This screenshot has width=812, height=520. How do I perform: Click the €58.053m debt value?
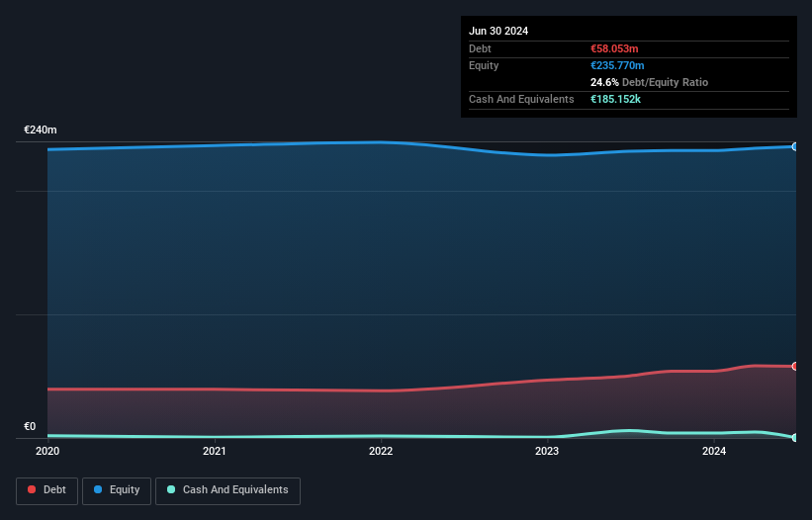pos(614,48)
